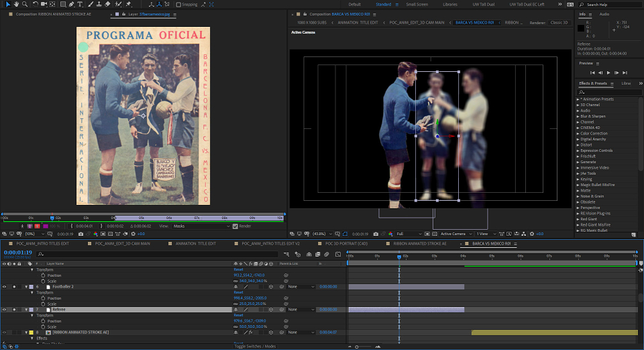Click Reset for Referee Transform
Viewport: 644px width, 350px height.
tap(238, 316)
